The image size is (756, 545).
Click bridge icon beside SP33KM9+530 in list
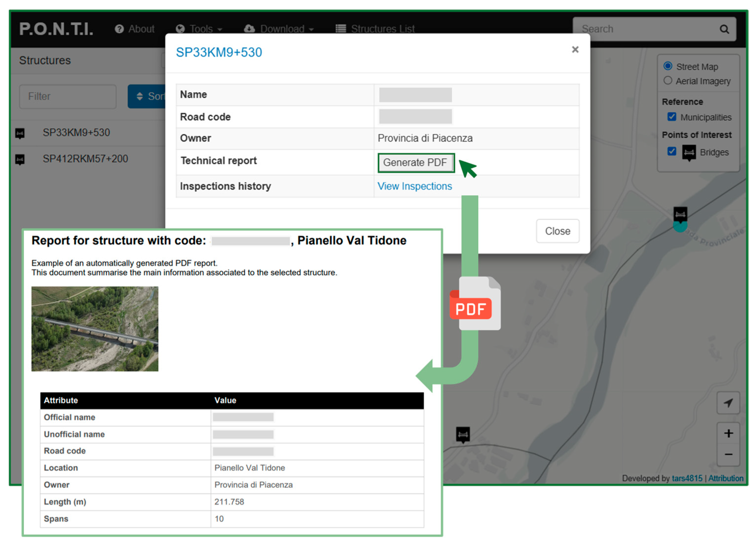[20, 133]
